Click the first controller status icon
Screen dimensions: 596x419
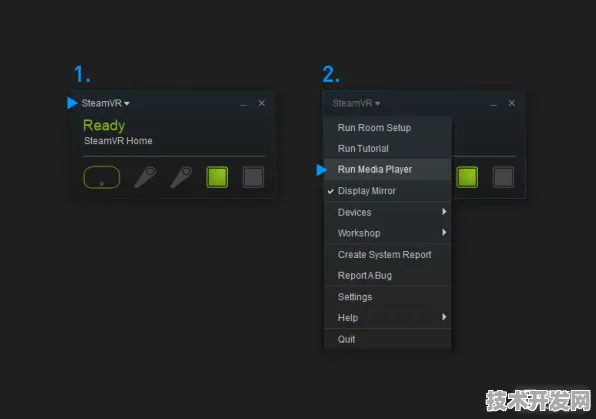(x=145, y=177)
